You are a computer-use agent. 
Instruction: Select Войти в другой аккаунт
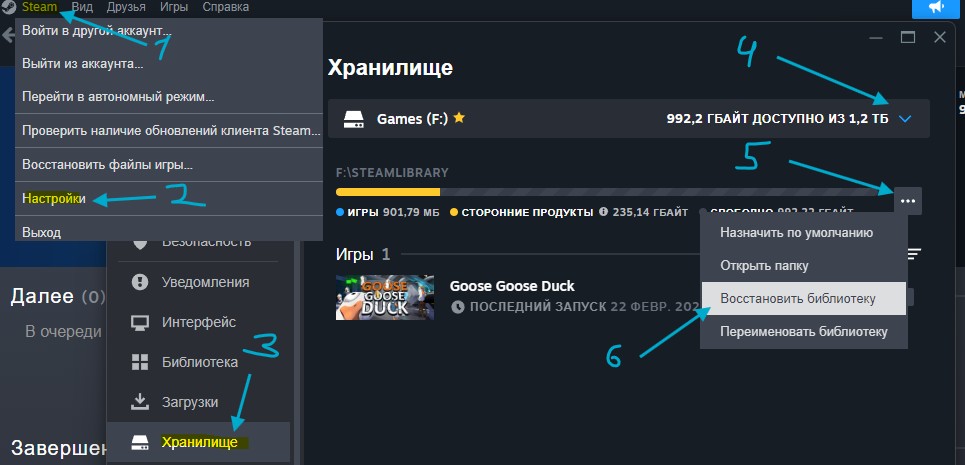[x=169, y=31]
